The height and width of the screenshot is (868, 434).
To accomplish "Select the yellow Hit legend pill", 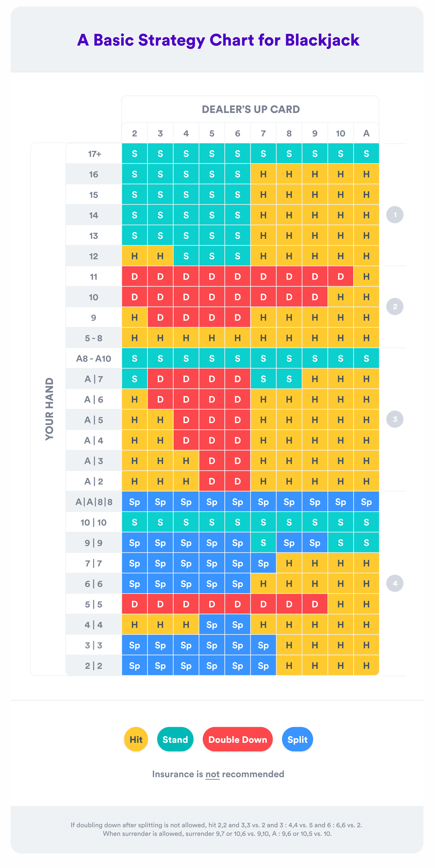I will click(x=136, y=739).
